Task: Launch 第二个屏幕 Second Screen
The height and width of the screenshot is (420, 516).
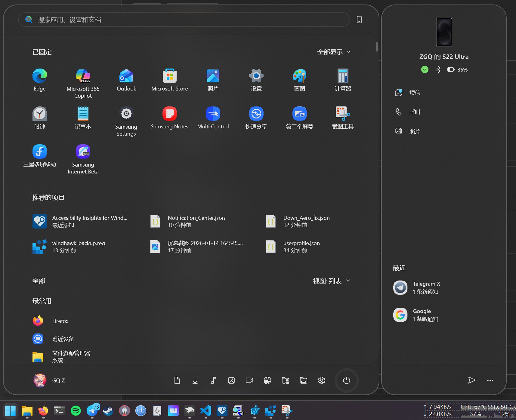Action: [x=299, y=118]
